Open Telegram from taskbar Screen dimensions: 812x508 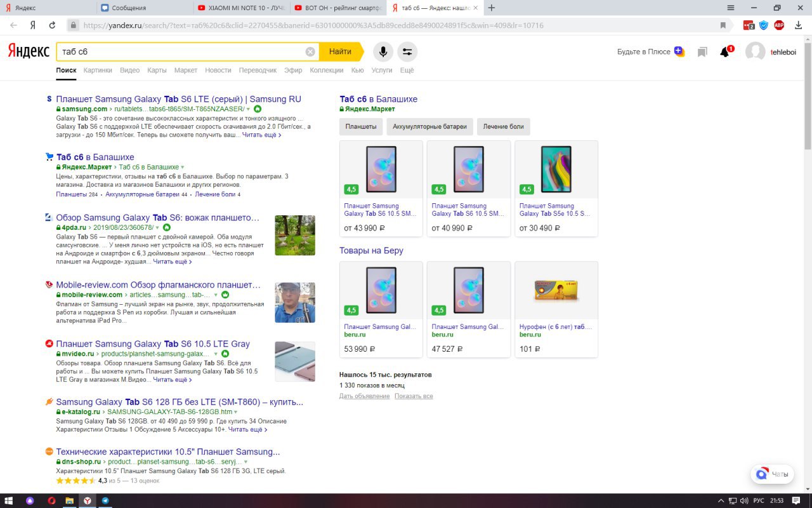pos(105,500)
